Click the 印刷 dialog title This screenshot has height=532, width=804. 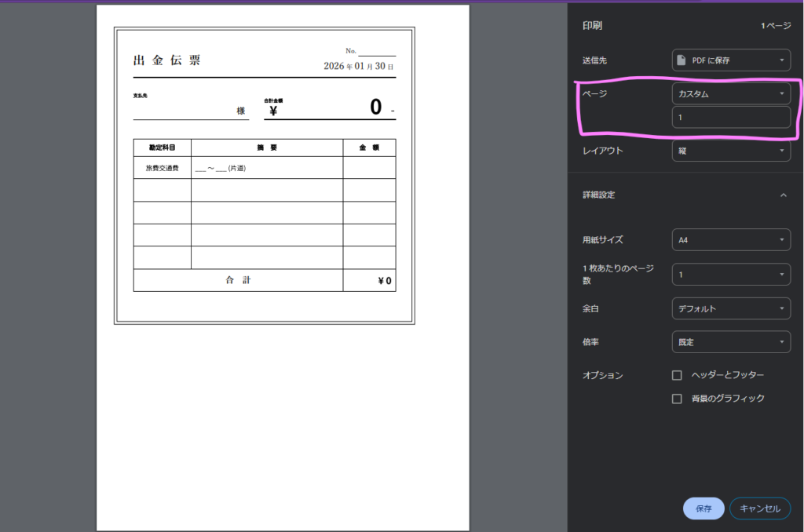point(592,26)
